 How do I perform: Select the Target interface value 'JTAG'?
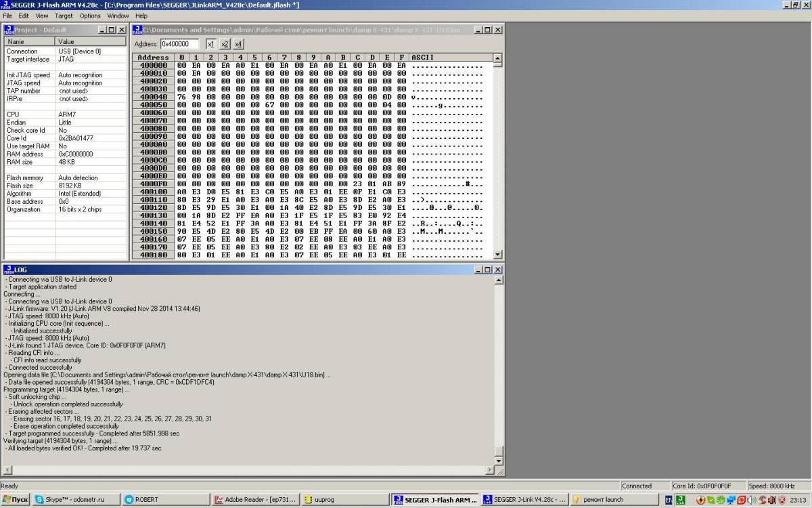click(x=66, y=59)
